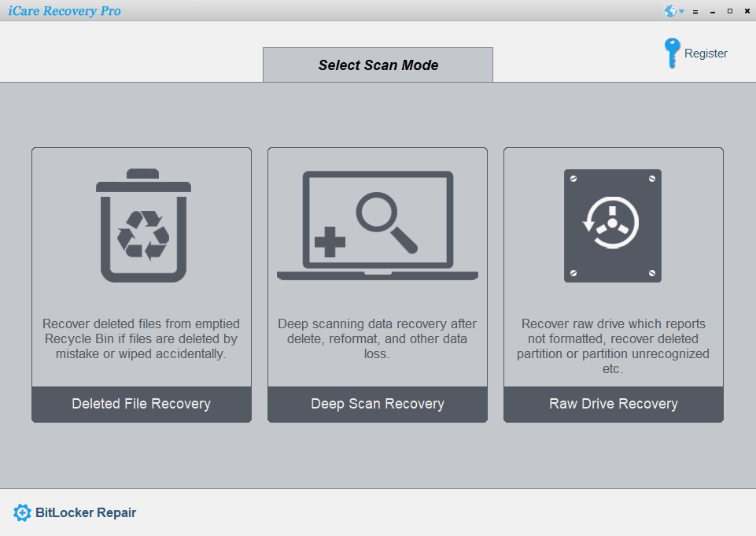Screen dimensions: 756x536
Task: Click the laptop magnifier deep scan icon
Action: (x=378, y=226)
